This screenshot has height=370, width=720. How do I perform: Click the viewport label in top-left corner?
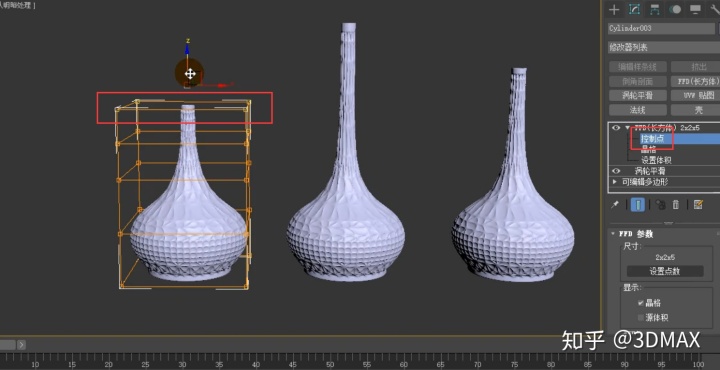tap(18, 6)
